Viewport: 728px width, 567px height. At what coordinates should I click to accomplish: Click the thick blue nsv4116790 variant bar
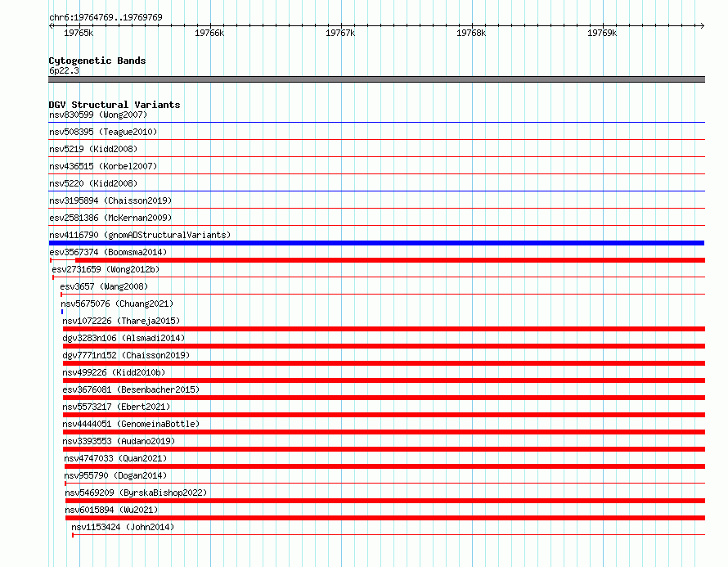pos(376,243)
